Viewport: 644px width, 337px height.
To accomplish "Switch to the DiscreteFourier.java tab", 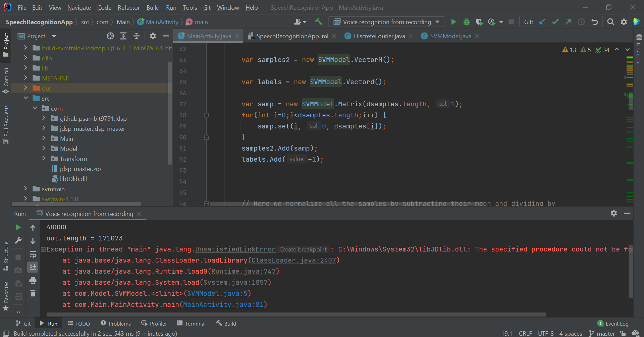I will pyautogui.click(x=379, y=36).
